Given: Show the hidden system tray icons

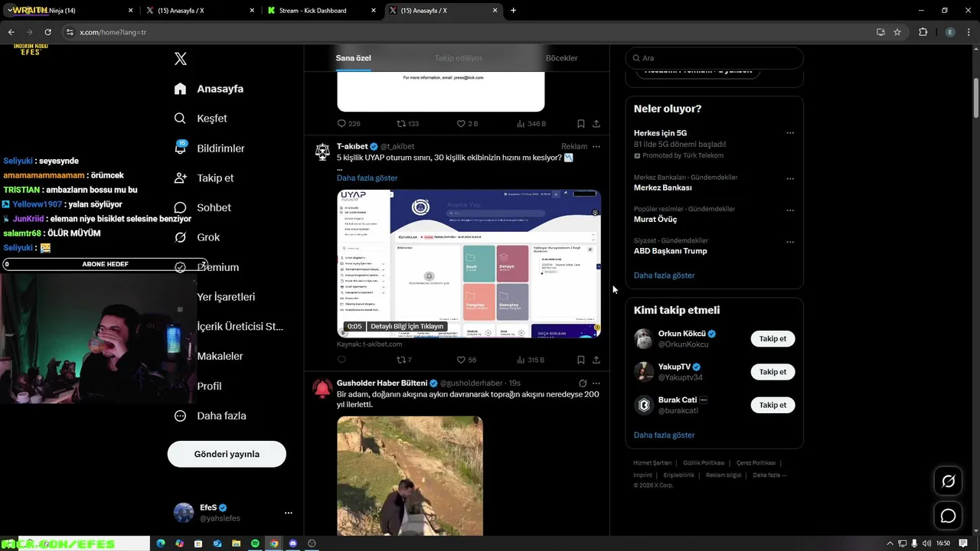Looking at the screenshot, I should (890, 543).
